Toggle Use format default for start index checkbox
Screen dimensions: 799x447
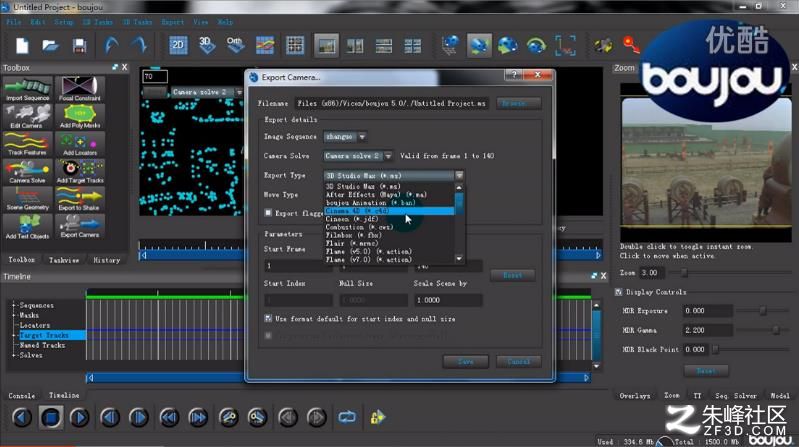(268, 318)
